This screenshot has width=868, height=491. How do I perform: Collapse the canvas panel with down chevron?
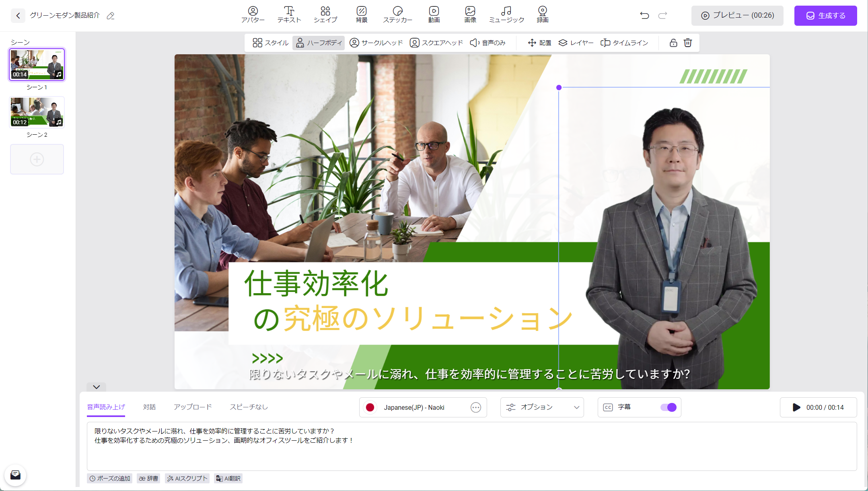[96, 387]
